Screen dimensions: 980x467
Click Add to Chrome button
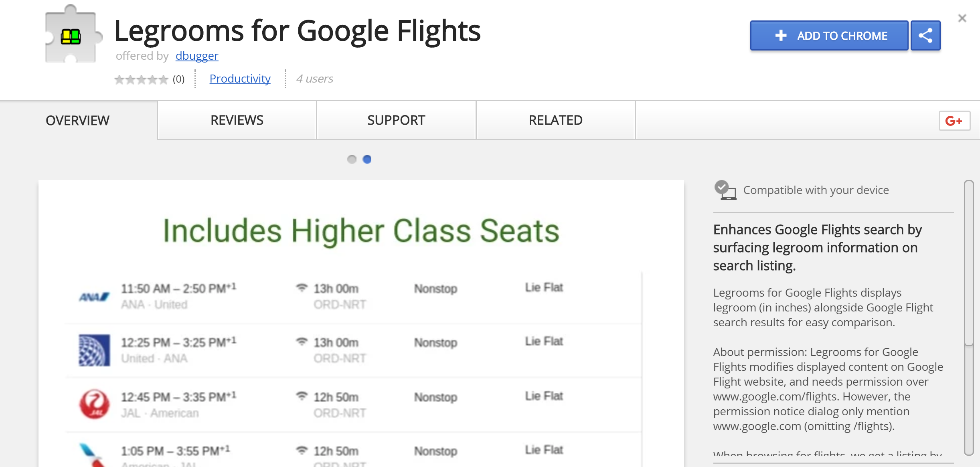pos(829,36)
